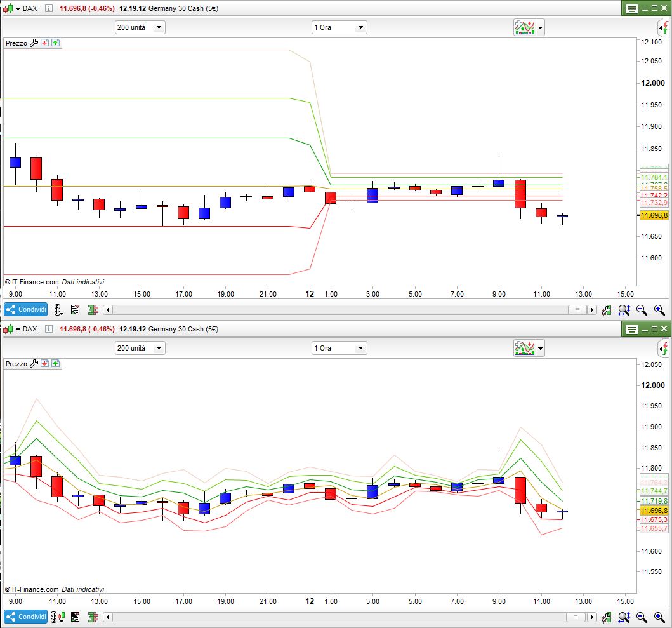Open keyboard shortcut icon in bottom chart header

[632, 329]
